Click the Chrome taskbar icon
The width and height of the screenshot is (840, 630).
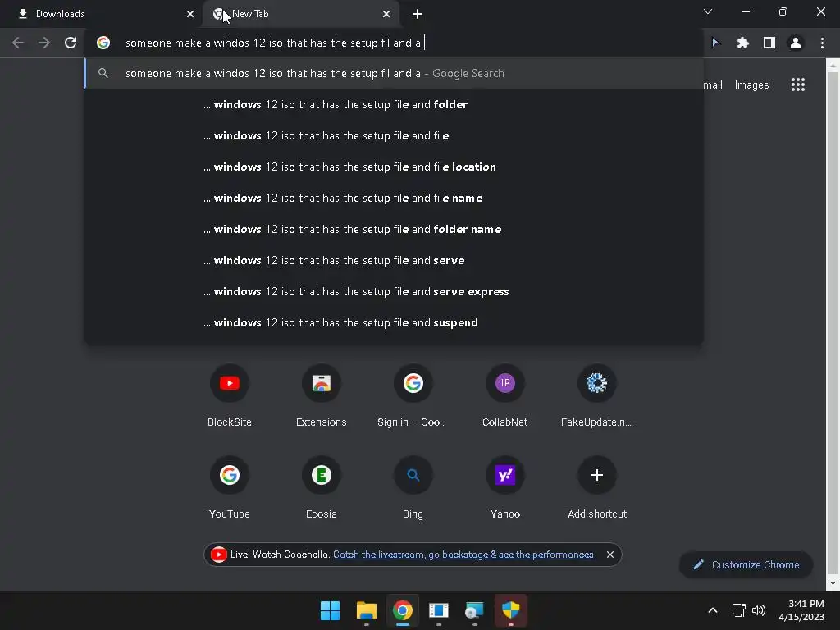click(x=402, y=610)
